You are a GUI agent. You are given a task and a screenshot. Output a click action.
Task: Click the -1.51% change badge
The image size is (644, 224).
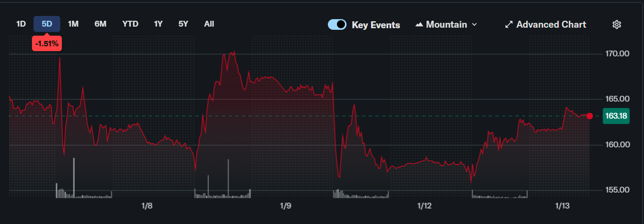pos(47,43)
